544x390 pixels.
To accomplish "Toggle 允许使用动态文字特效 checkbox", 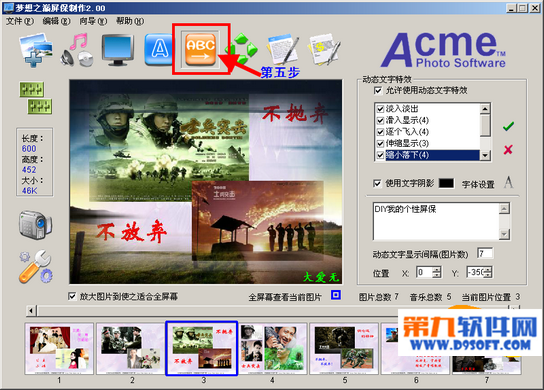I will point(378,91).
